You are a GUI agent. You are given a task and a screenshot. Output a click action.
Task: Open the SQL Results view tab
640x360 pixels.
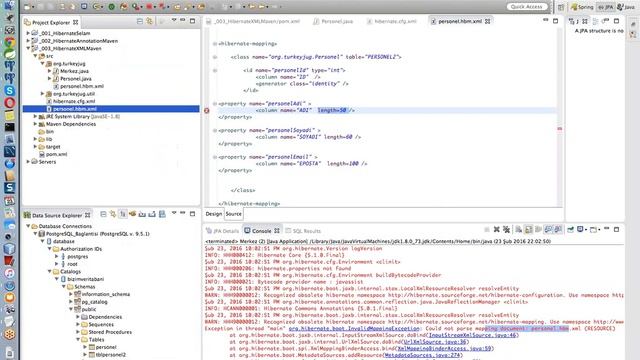click(x=303, y=231)
